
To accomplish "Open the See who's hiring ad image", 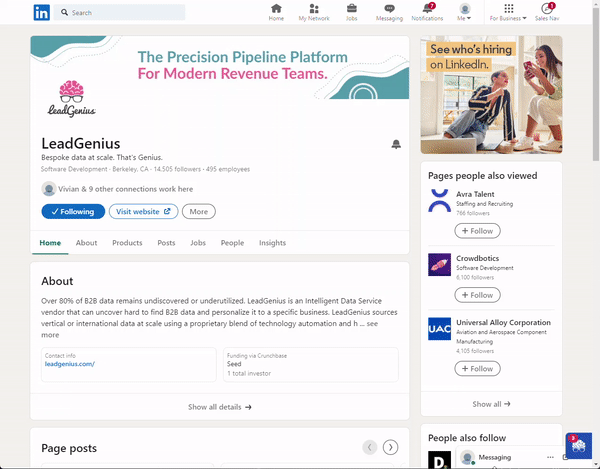I will coord(491,95).
